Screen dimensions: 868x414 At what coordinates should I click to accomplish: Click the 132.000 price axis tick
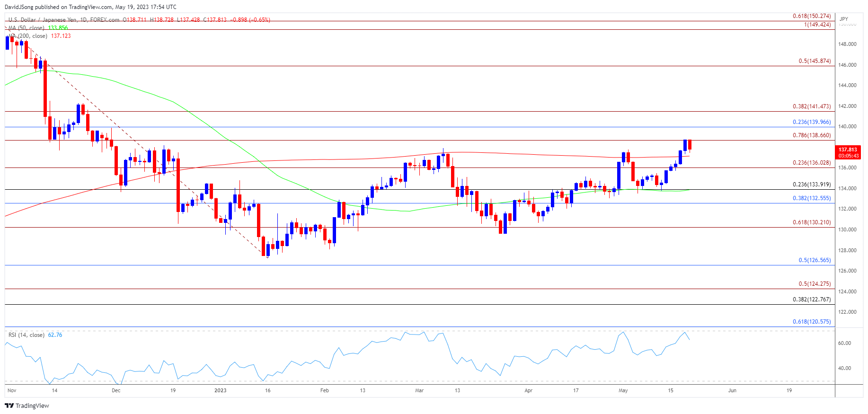pos(847,209)
